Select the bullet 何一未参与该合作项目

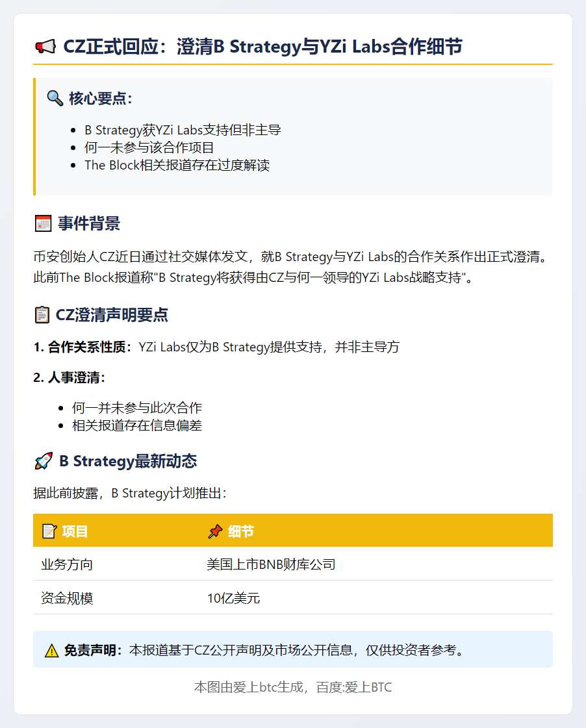click(149, 147)
